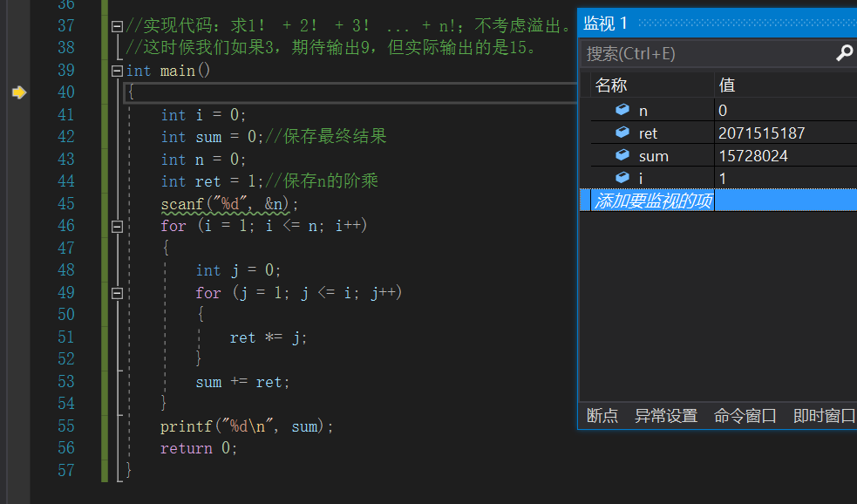Select value 1 of variable i
Viewport: 857px width, 504px height.
coord(723,178)
